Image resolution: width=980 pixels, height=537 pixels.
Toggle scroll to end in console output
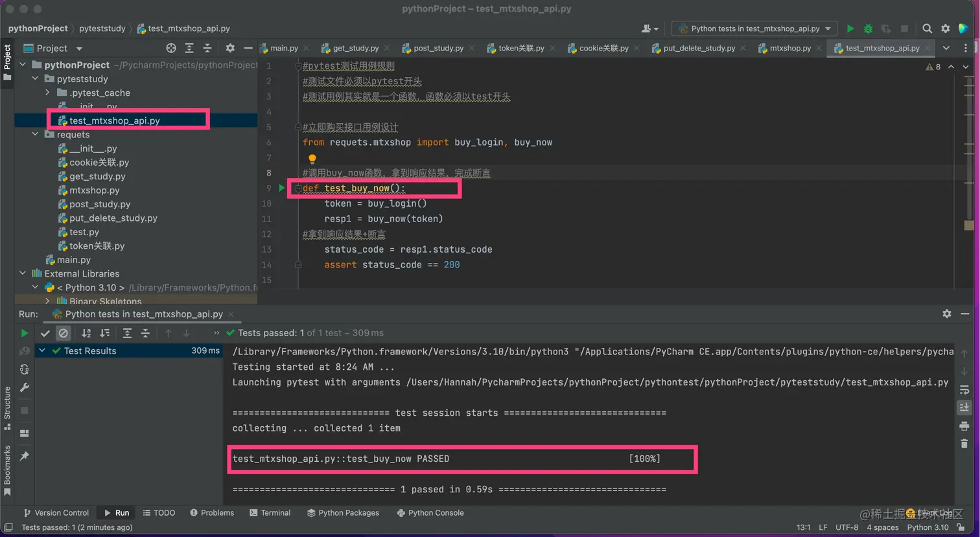coord(964,407)
